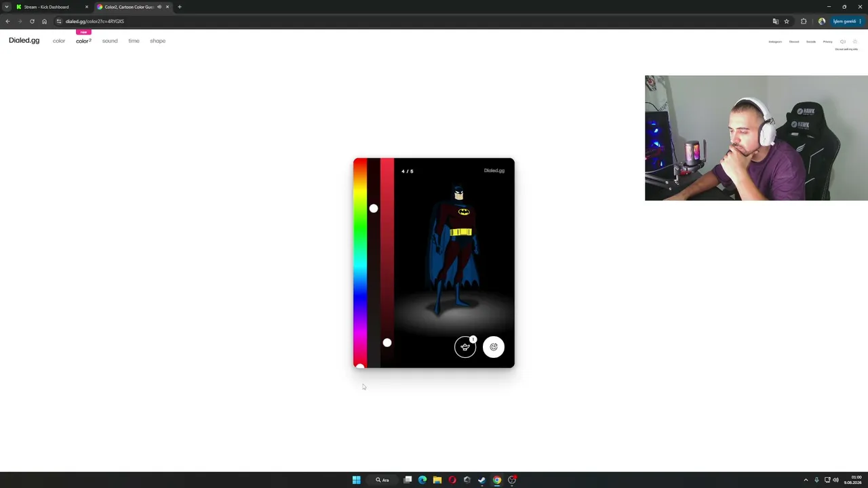Open the shape game mode

tap(158, 41)
